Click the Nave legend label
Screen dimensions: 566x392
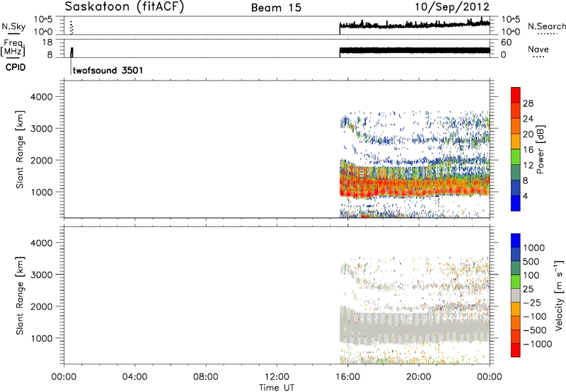(x=538, y=50)
